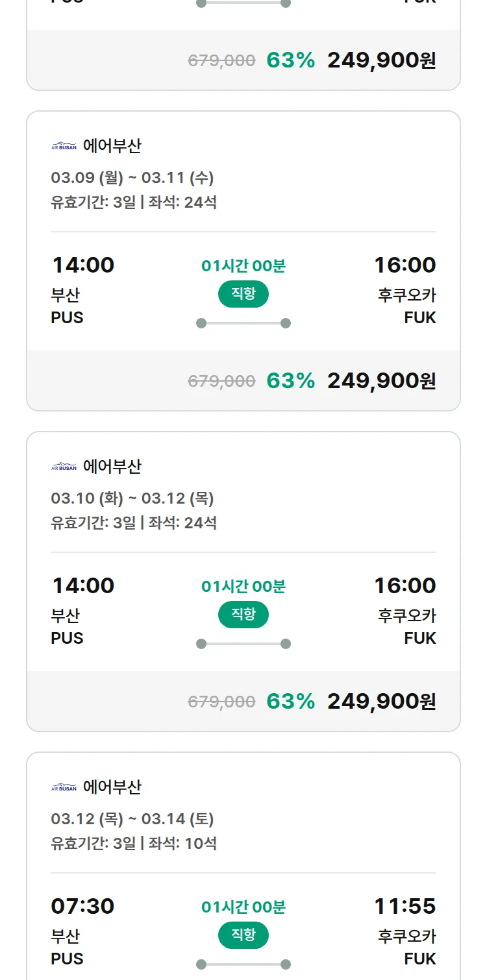Select the 249,900원 price on 03.10 flight
The image size is (487, 980).
click(x=381, y=702)
